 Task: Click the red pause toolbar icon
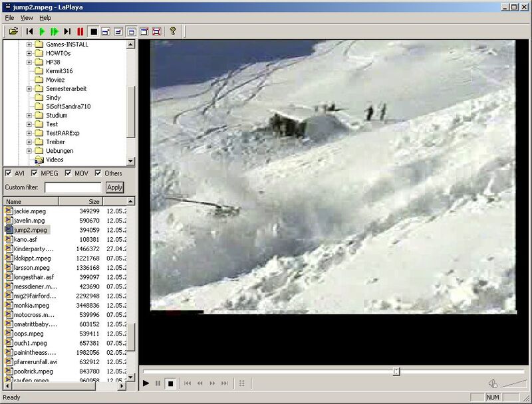click(80, 31)
